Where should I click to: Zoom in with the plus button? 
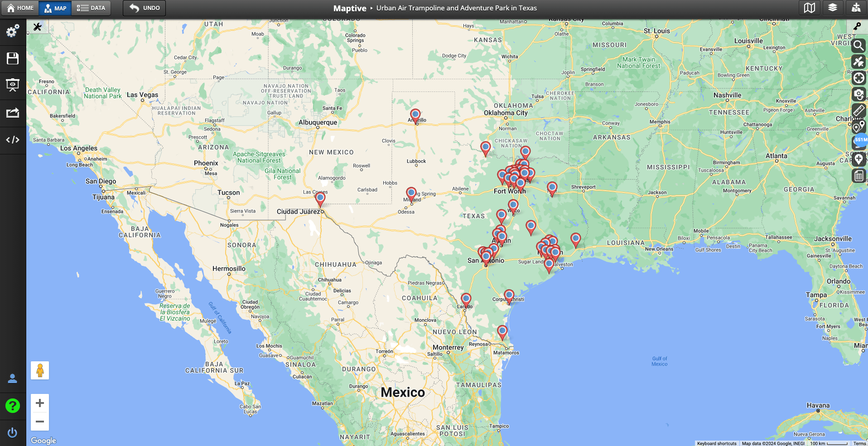click(40, 403)
